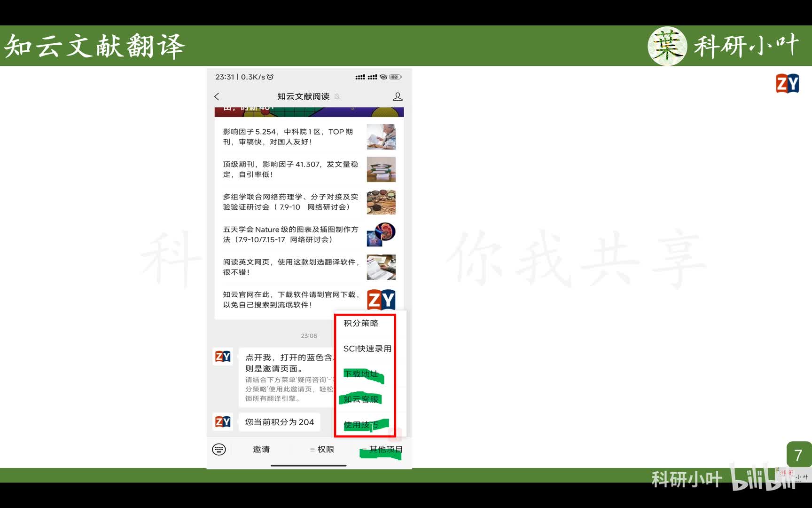Expand the 权限 bottom menu
Screen dimensions: 812x508
[x=322, y=449]
